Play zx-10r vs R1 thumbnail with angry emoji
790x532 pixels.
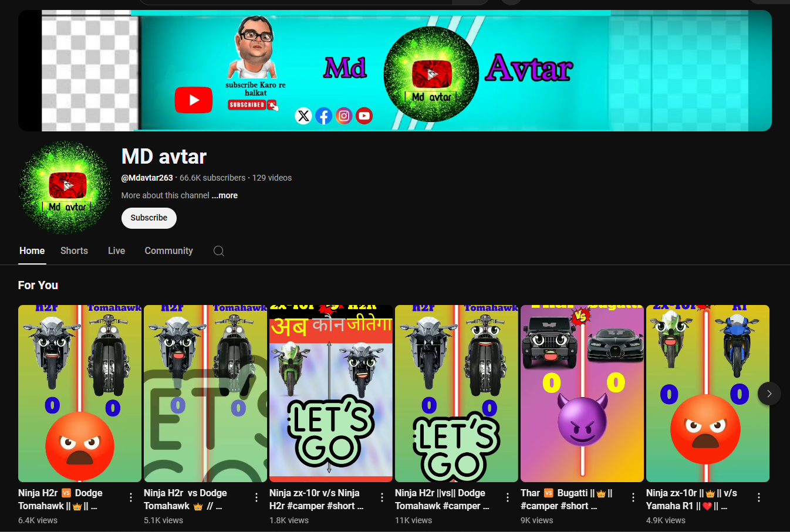click(708, 393)
